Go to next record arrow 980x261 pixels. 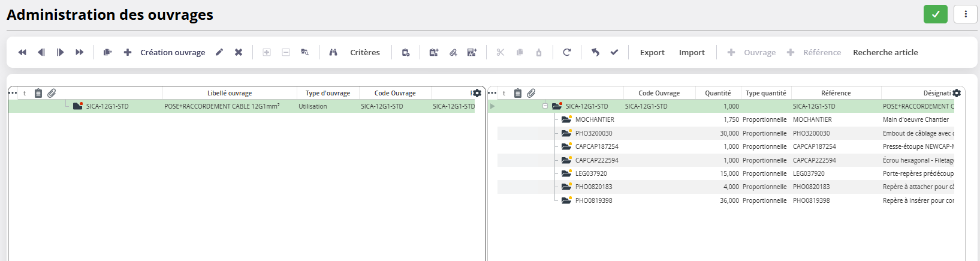61,52
